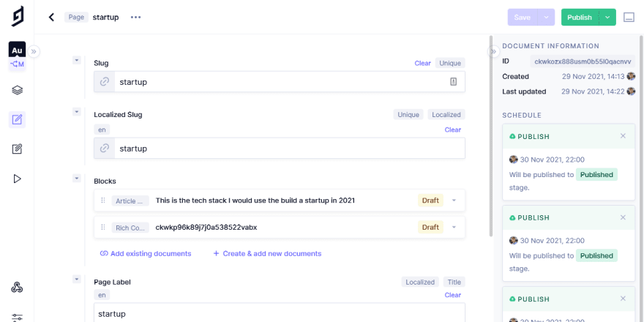Image resolution: width=644 pixels, height=322 pixels.
Task: Click the Last updated user avatar
Action: [x=631, y=91]
